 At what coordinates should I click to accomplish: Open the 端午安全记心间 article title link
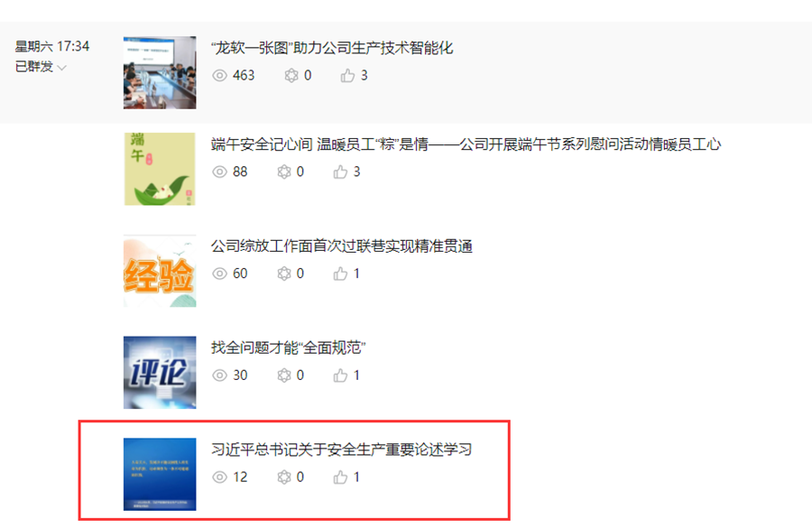pyautogui.click(x=466, y=144)
